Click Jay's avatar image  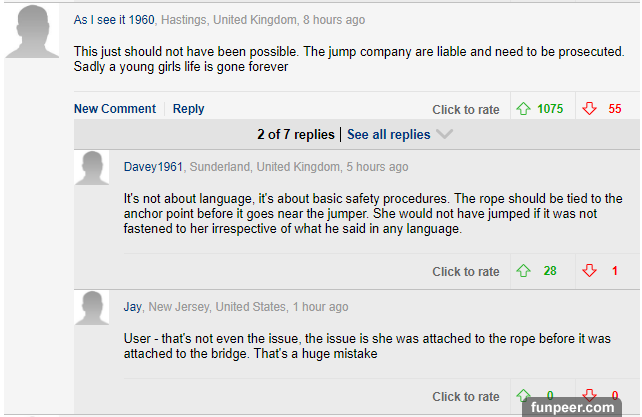pos(92,307)
